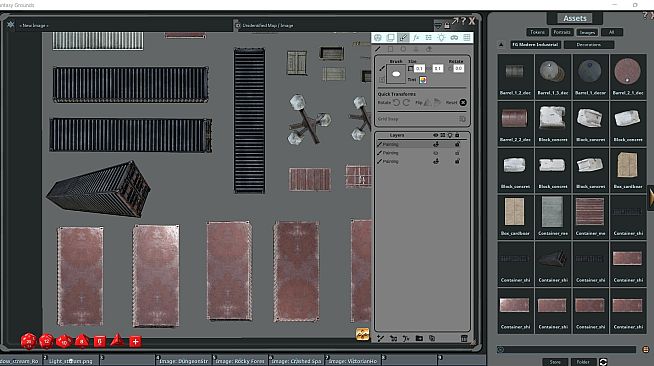Open the grid settings toolbar icon
The width and height of the screenshot is (654, 366).
tap(467, 38)
